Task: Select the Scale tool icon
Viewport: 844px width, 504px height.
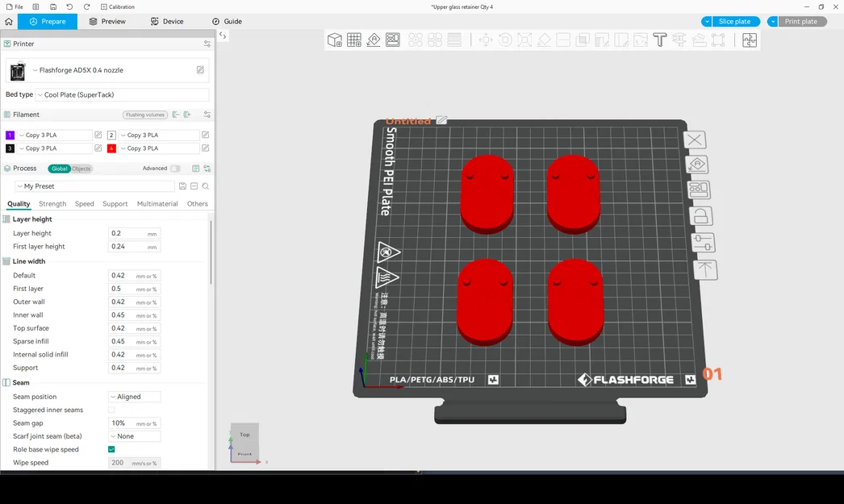Action: (x=524, y=40)
